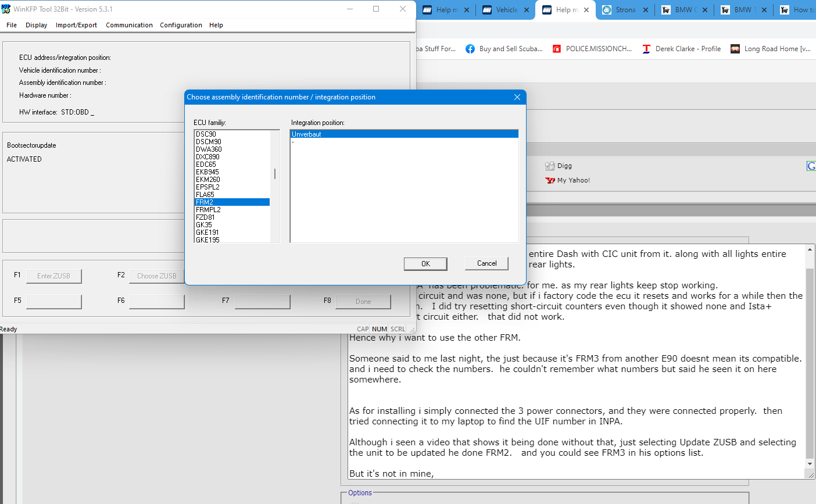Screen dimensions: 816x504
Task: Close the 'BMW 1' browser tab
Action: (764, 10)
